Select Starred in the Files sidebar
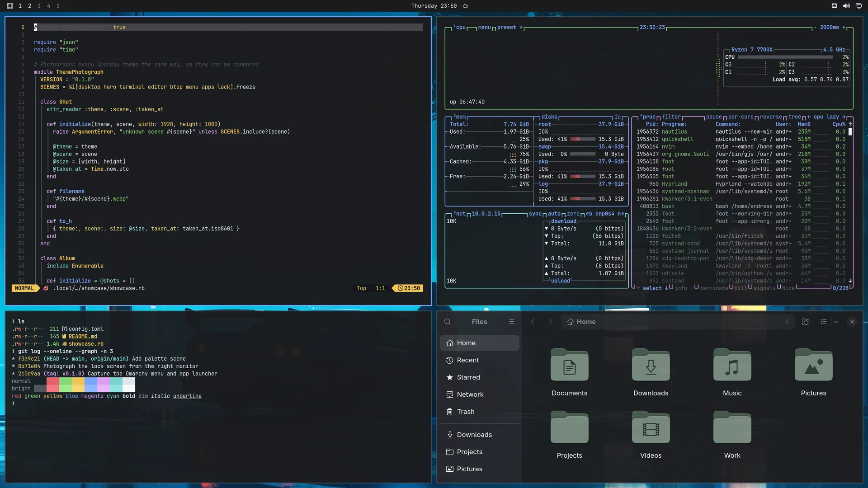This screenshot has width=868, height=488. point(480,377)
